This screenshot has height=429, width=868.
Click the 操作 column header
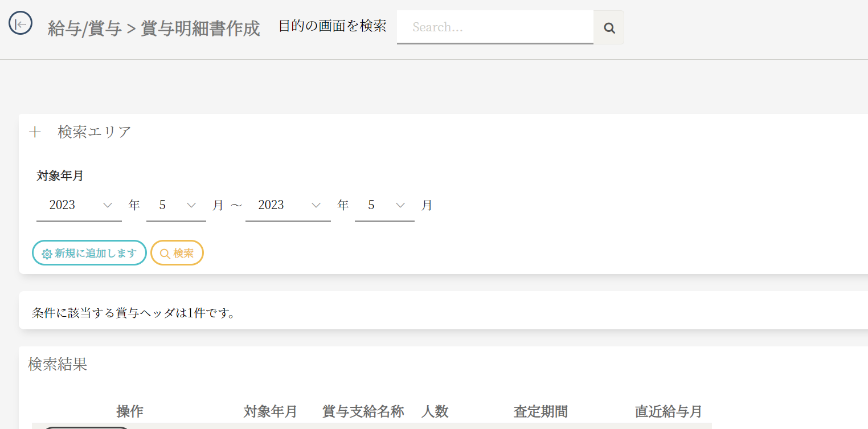tap(130, 411)
